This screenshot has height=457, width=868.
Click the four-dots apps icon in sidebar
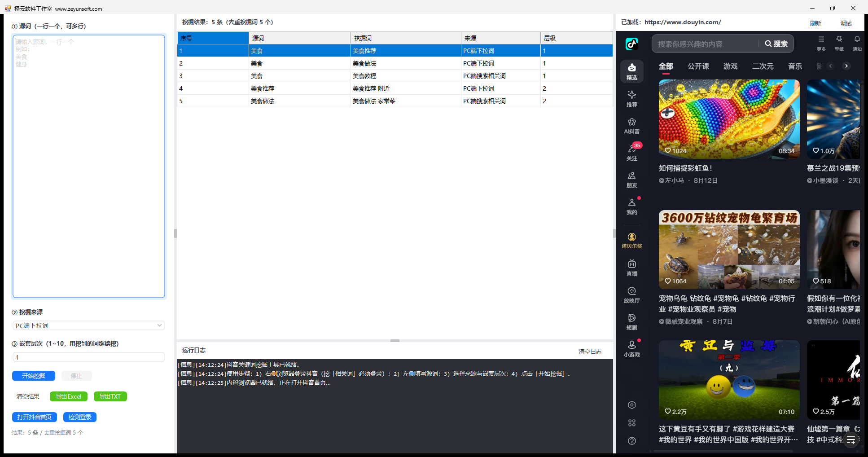coord(632,423)
